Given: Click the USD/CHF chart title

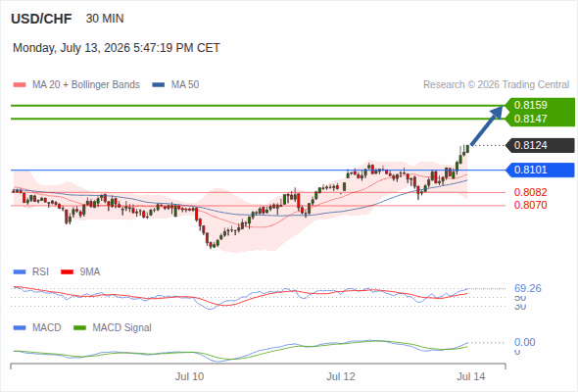Looking at the screenshot, I should tap(41, 19).
